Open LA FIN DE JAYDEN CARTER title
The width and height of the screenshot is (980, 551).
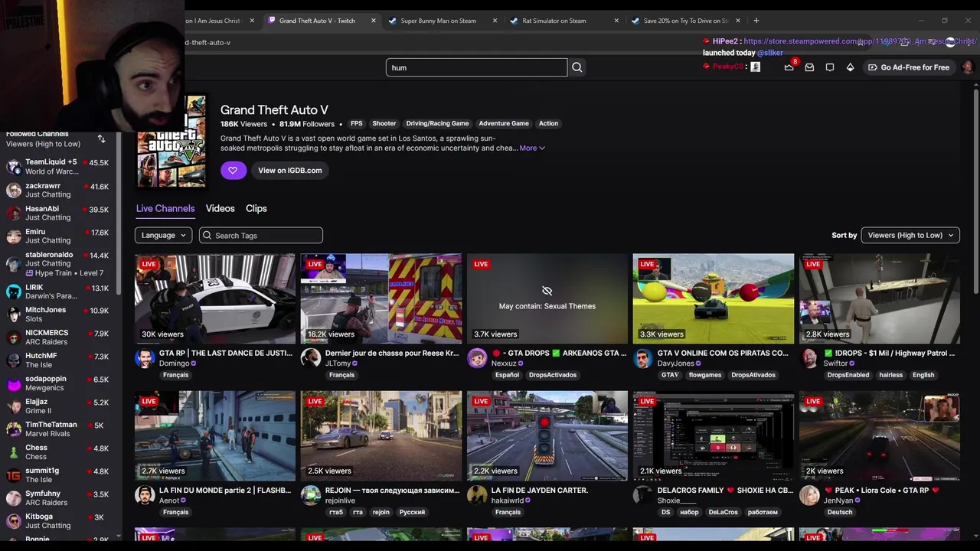pos(540,491)
